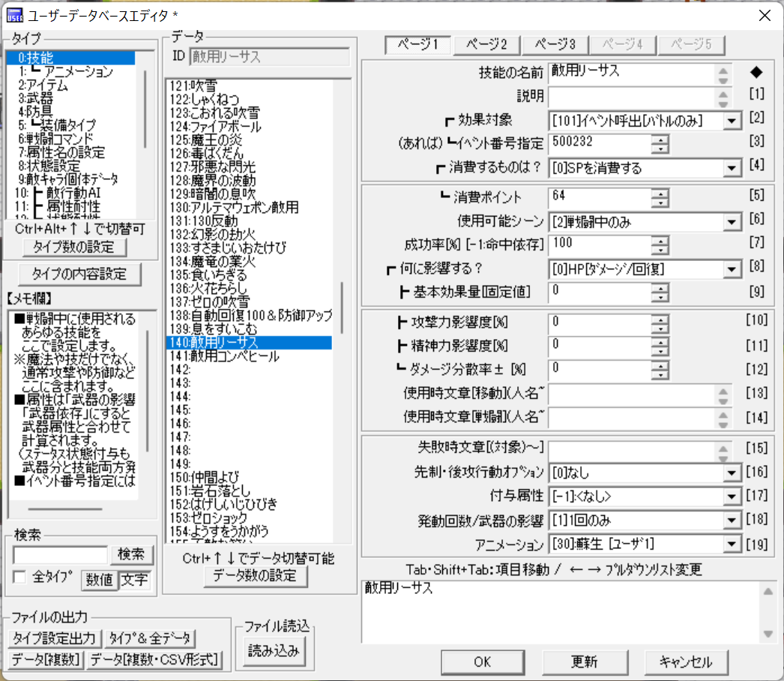The height and width of the screenshot is (681, 784).
Task: Close the user database editor window
Action: 765,16
